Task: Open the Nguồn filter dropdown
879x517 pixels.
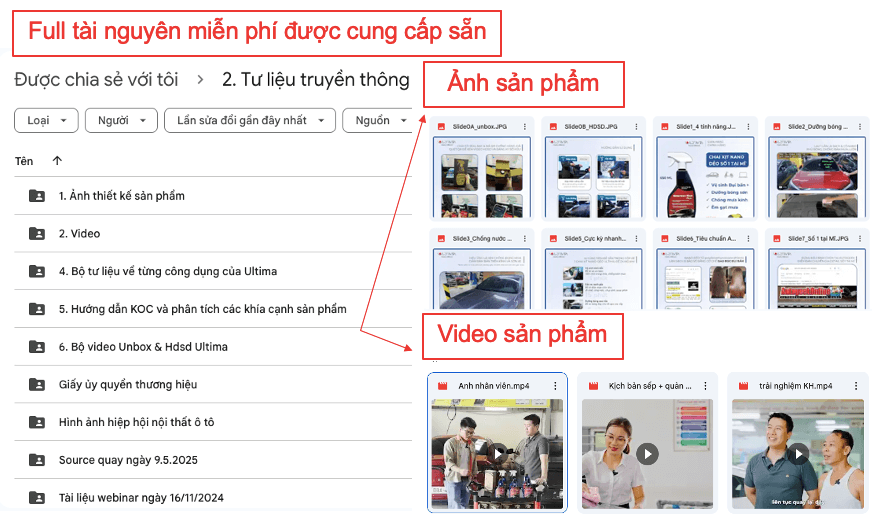Action: tap(379, 121)
